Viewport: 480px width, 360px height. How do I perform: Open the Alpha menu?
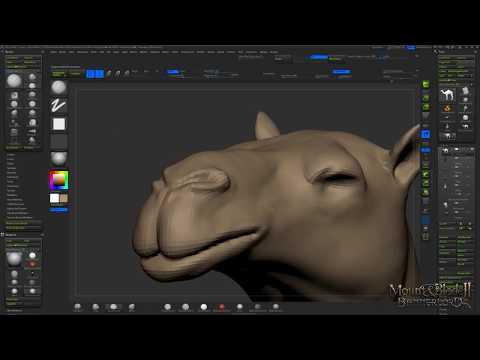(x=53, y=52)
